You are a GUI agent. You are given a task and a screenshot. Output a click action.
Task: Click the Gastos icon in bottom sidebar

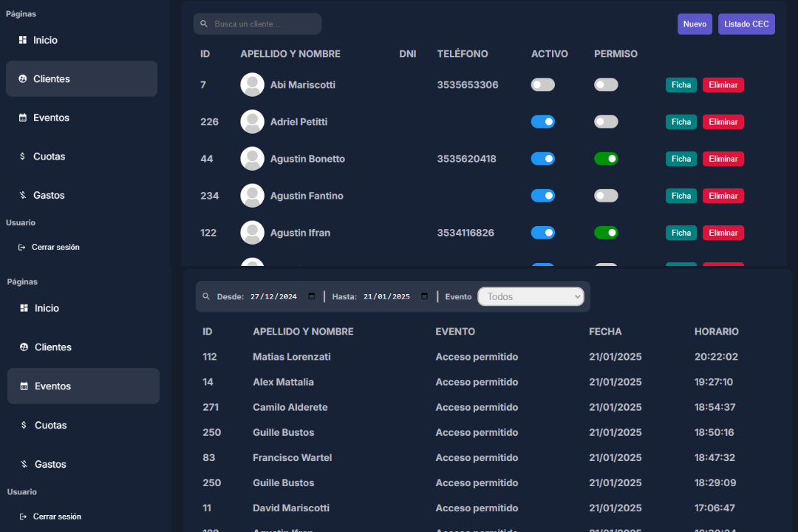point(24,465)
